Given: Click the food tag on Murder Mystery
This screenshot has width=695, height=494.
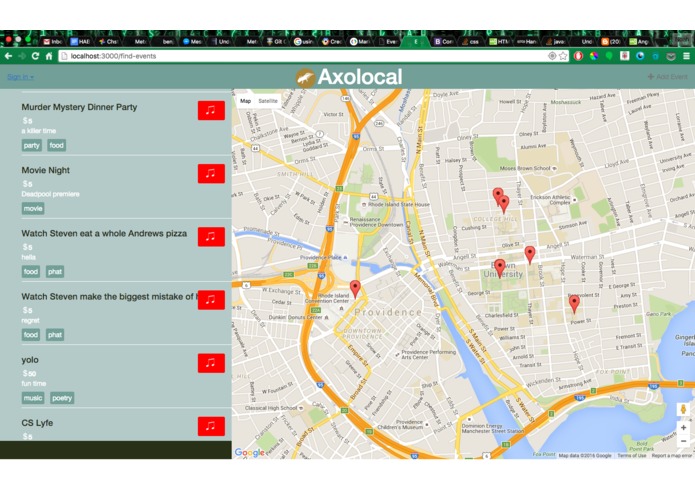Looking at the screenshot, I should (56, 145).
